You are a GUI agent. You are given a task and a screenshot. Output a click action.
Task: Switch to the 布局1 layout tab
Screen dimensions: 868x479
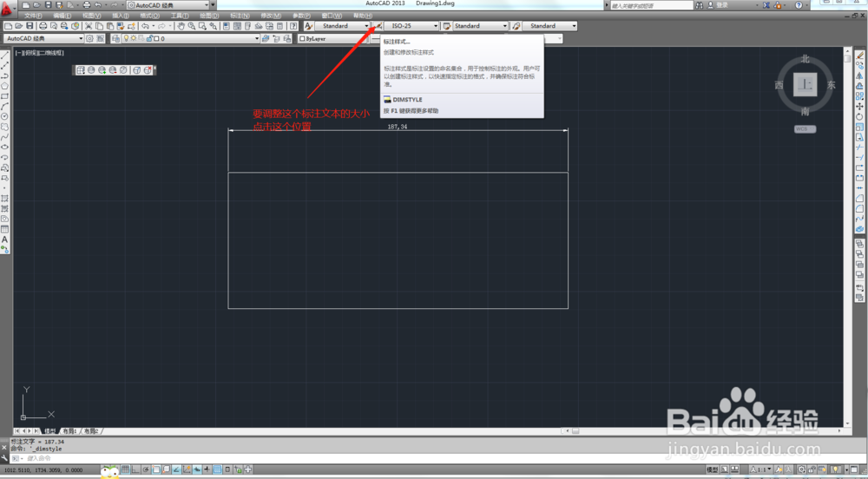[x=69, y=431]
